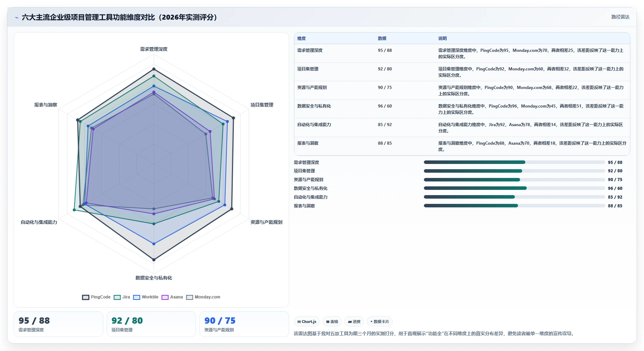Click the 自动化与集成能力 radar axis label

coord(39,222)
